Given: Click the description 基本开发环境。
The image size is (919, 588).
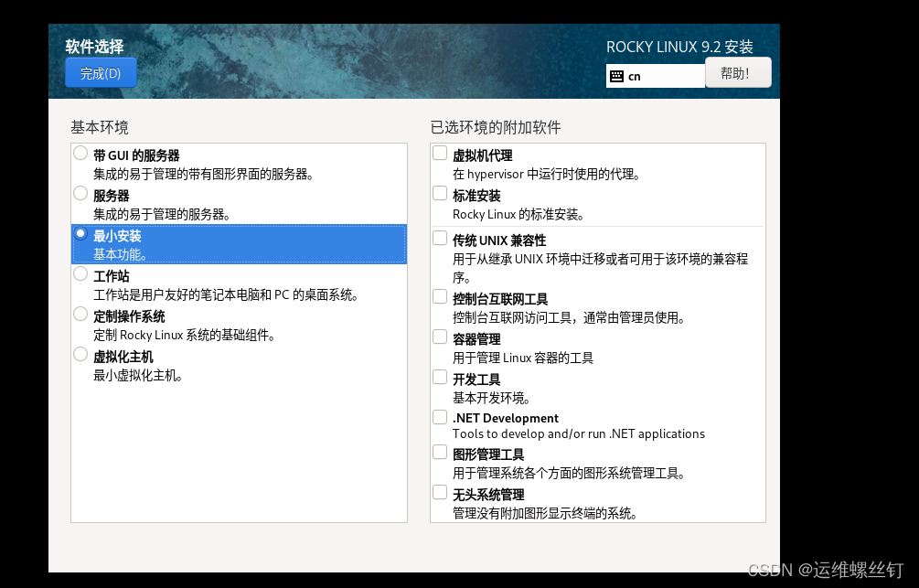Looking at the screenshot, I should 491,398.
